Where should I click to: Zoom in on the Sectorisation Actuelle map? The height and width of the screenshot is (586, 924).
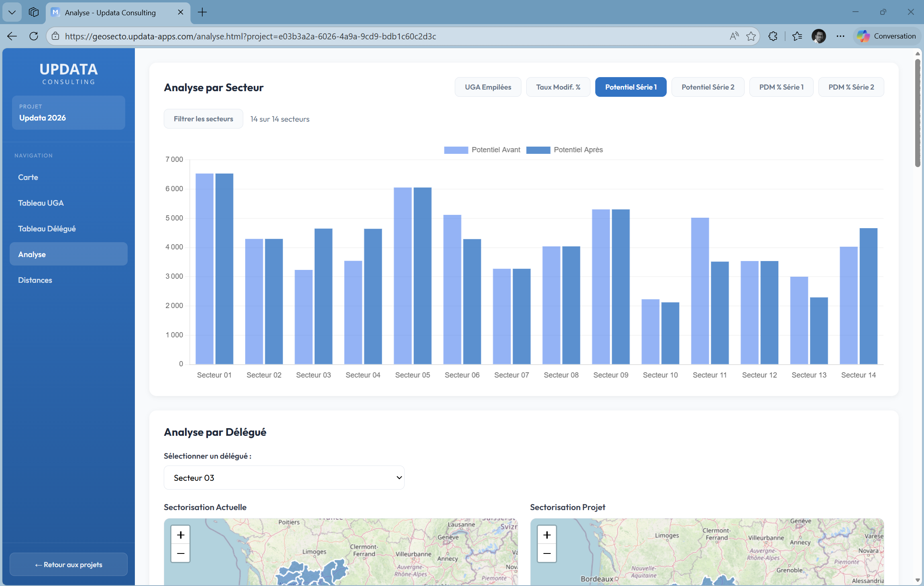(181, 534)
